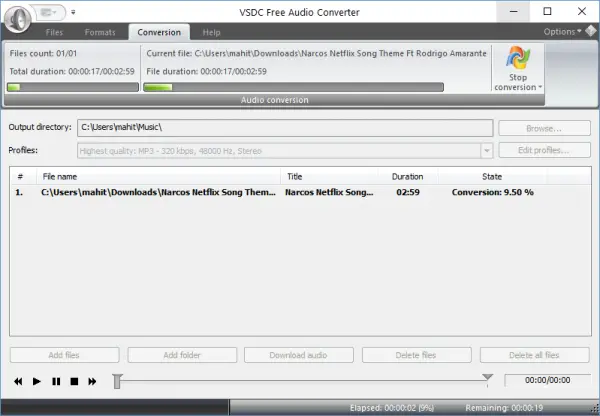This screenshot has height=416, width=600.
Task: Click the title cell 'Narcos Netflix Song...'
Action: click(329, 192)
